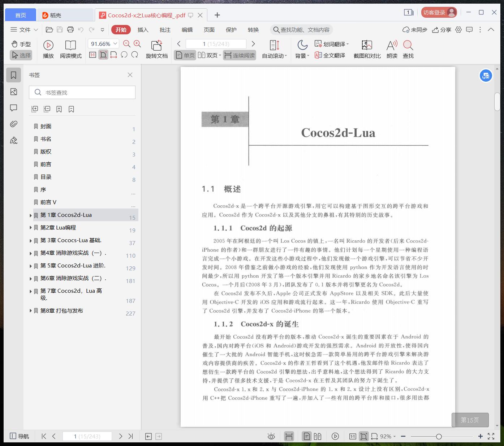Click the guest login (访客登录) button
Viewport: 504px width, 446px height.
[439, 12]
